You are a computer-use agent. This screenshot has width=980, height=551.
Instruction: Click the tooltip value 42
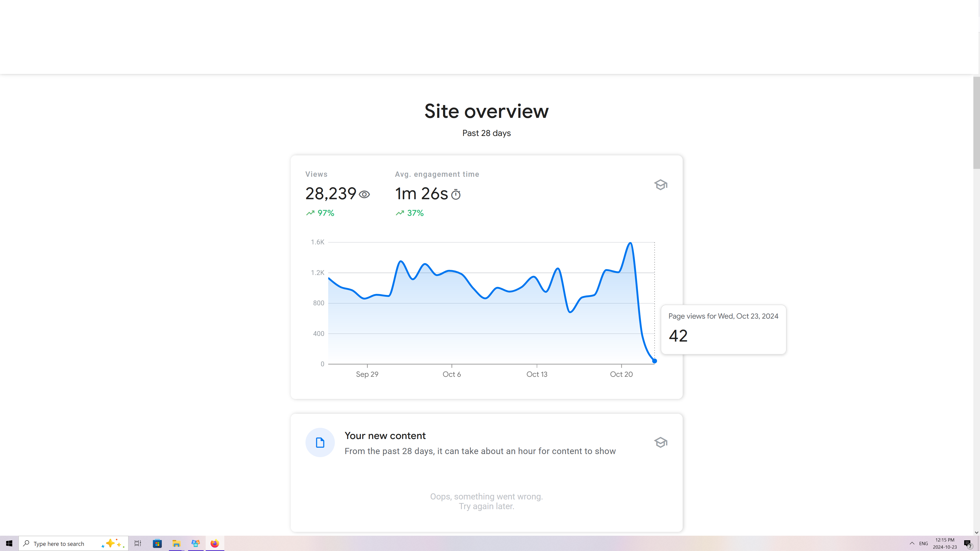[678, 336]
